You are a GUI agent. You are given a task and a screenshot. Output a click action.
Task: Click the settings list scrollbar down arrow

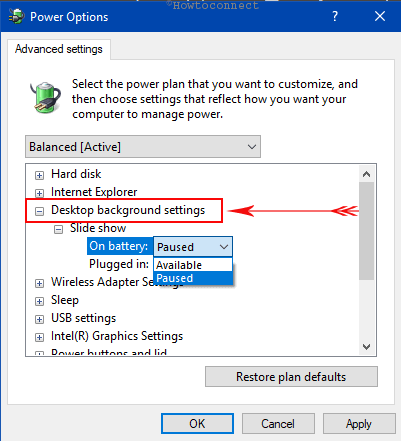tap(367, 347)
